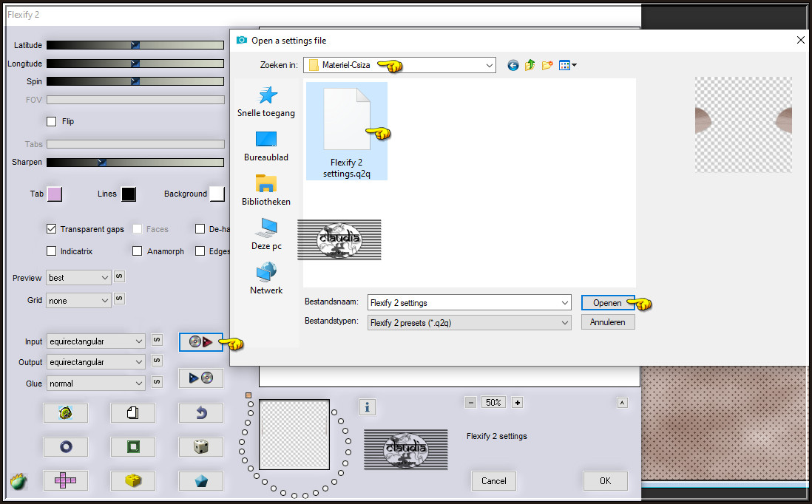
Task: Click the blue undo arrow button
Action: pos(201,413)
